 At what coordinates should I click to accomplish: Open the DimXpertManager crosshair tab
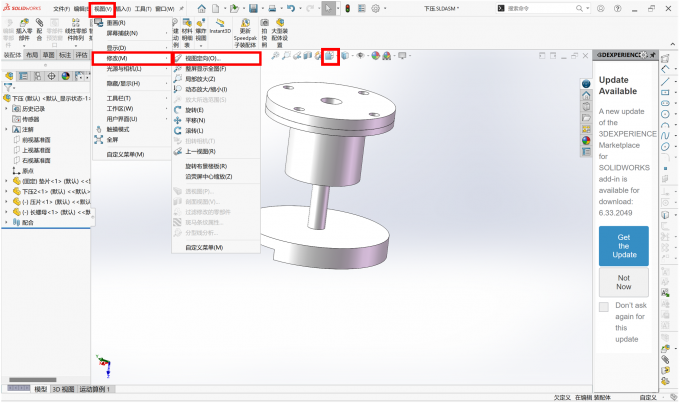point(52,76)
